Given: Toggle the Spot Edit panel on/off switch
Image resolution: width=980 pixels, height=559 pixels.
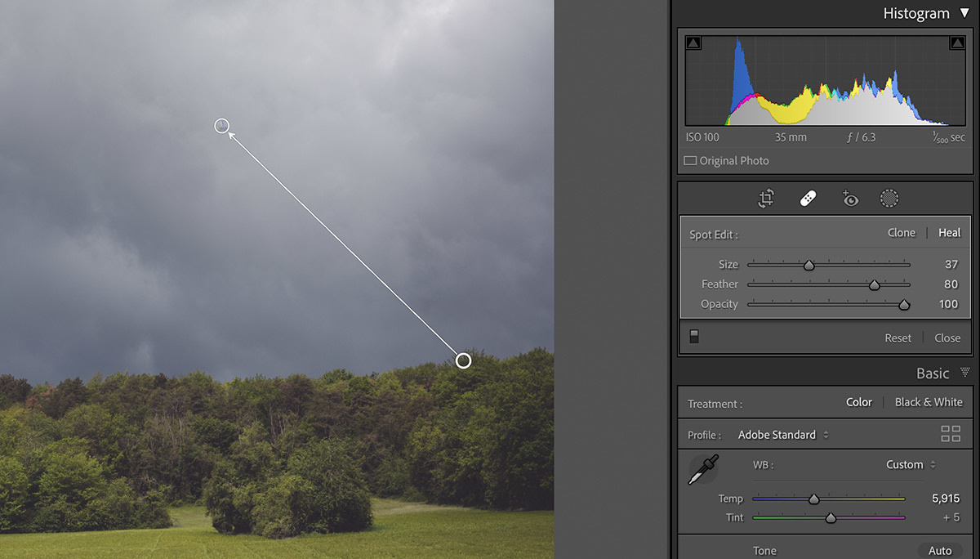Looking at the screenshot, I should coord(694,337).
